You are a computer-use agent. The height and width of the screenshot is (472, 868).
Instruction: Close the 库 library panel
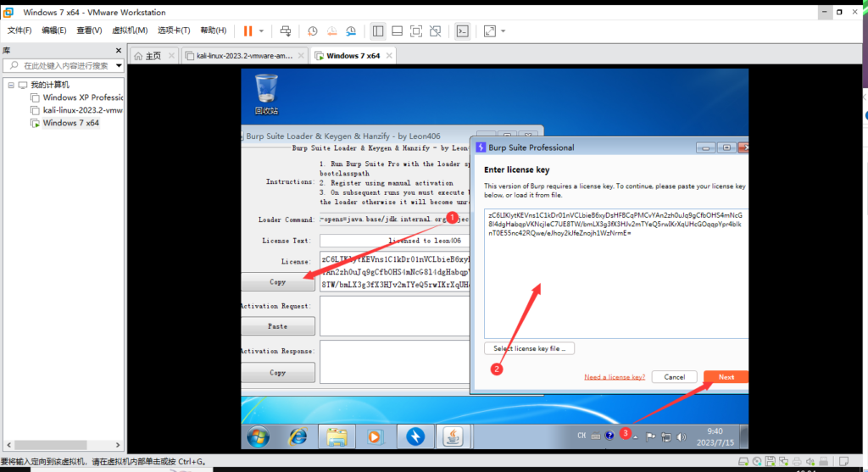119,50
